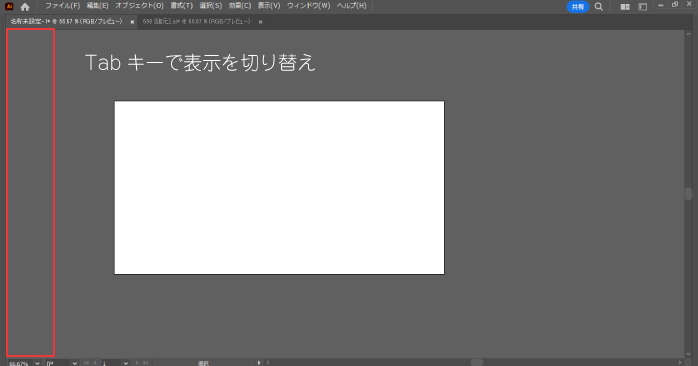Open the 編集(E) menu
Screen dimensions: 698x366
[x=97, y=6]
